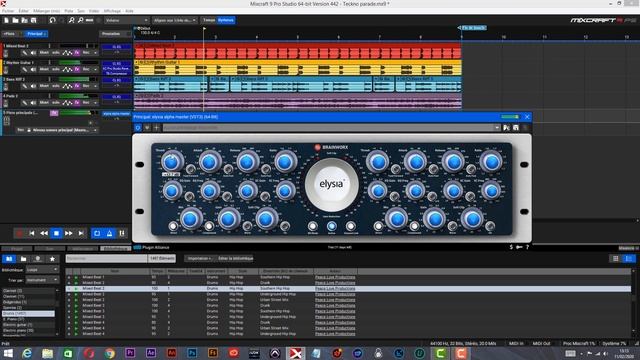The height and width of the screenshot is (360, 640).
Task: Click the blue stop button in transport
Action: [x=56, y=233]
